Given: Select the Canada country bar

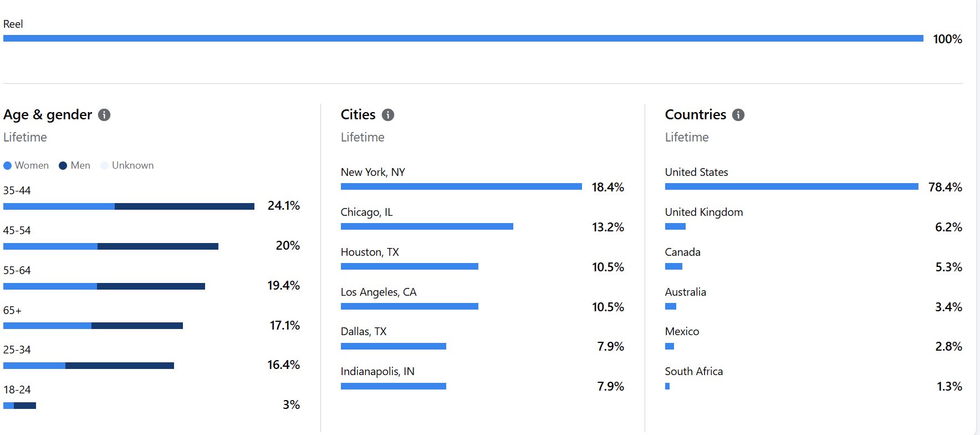Looking at the screenshot, I should [673, 266].
